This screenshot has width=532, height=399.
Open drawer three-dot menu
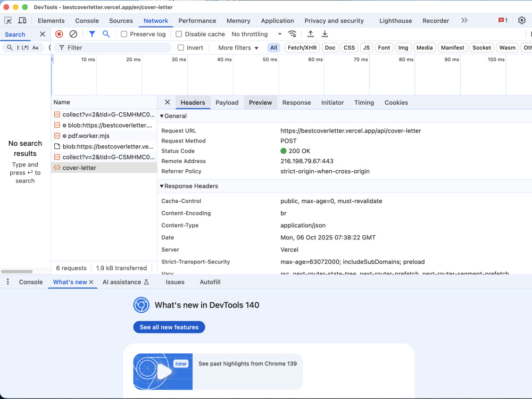coord(8,281)
